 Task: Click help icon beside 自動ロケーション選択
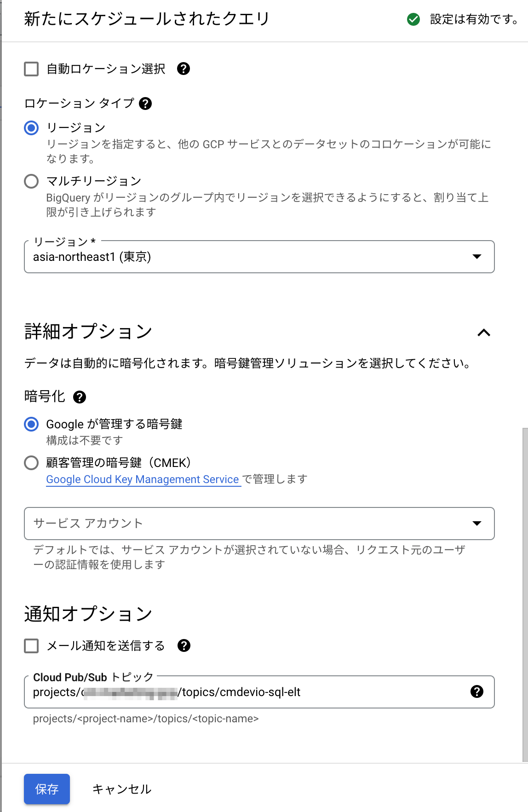(x=184, y=69)
